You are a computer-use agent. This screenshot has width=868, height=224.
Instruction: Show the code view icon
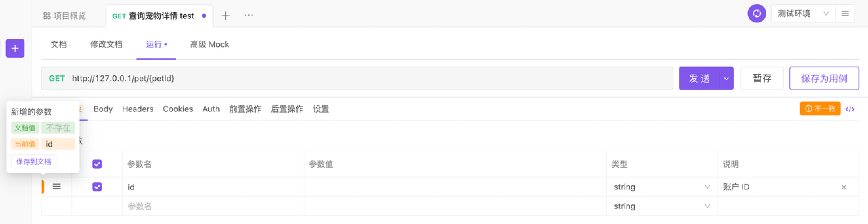(x=850, y=109)
